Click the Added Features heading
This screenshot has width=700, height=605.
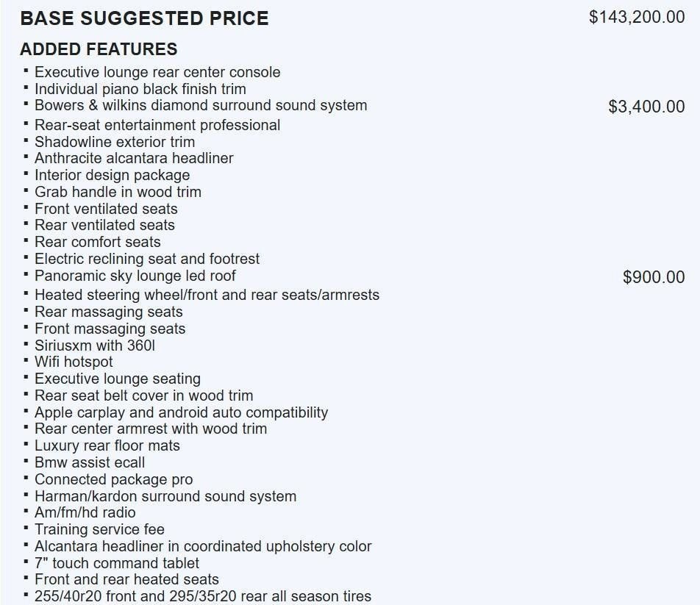(x=99, y=49)
